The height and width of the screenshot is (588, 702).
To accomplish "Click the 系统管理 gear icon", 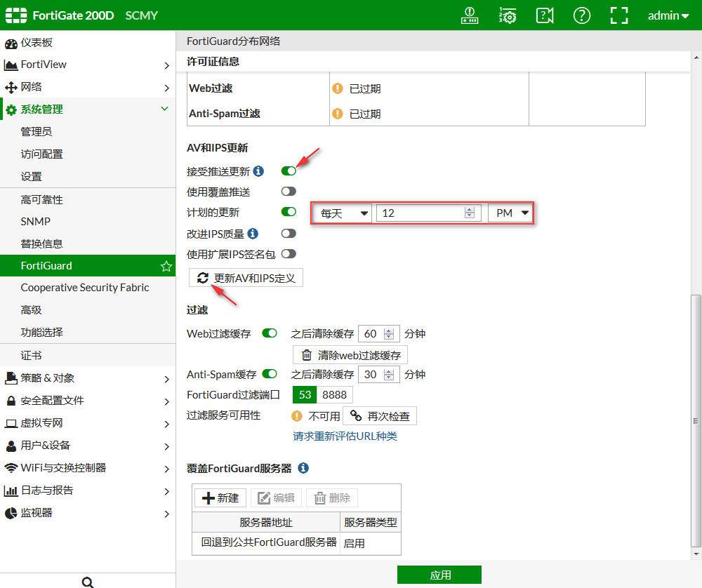I will click(x=11, y=109).
